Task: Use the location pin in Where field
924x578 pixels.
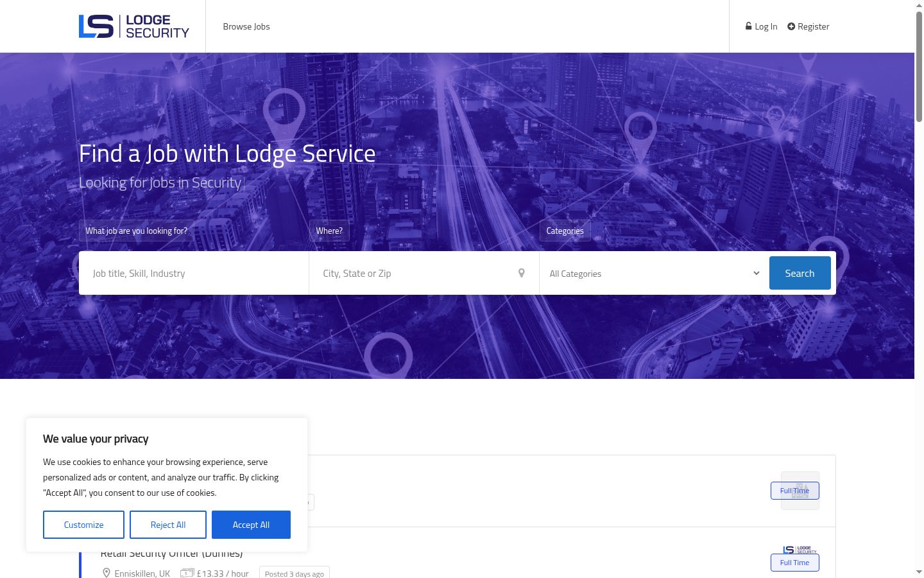Action: tap(522, 273)
